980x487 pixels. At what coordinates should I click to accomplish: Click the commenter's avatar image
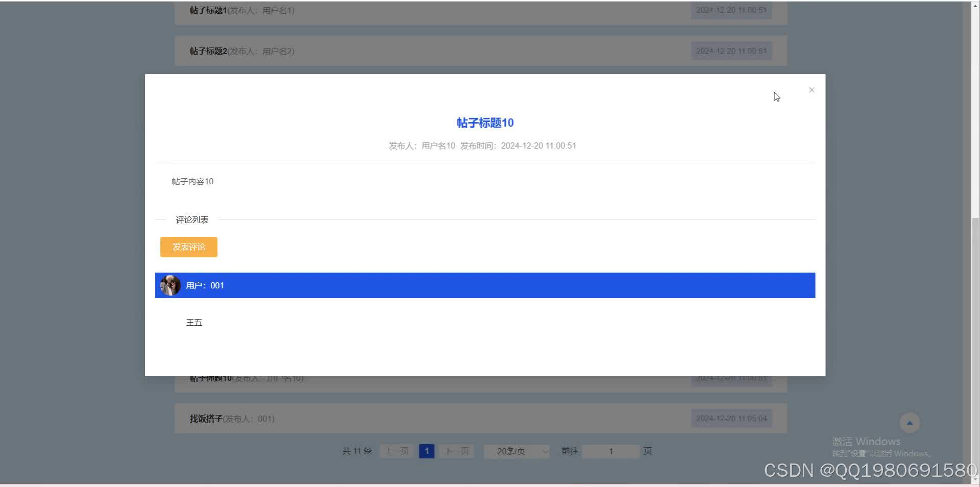(x=170, y=285)
